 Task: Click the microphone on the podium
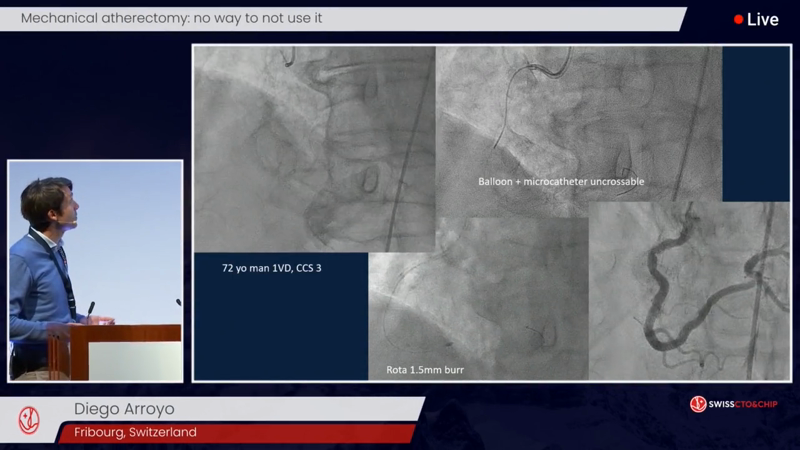89,311
